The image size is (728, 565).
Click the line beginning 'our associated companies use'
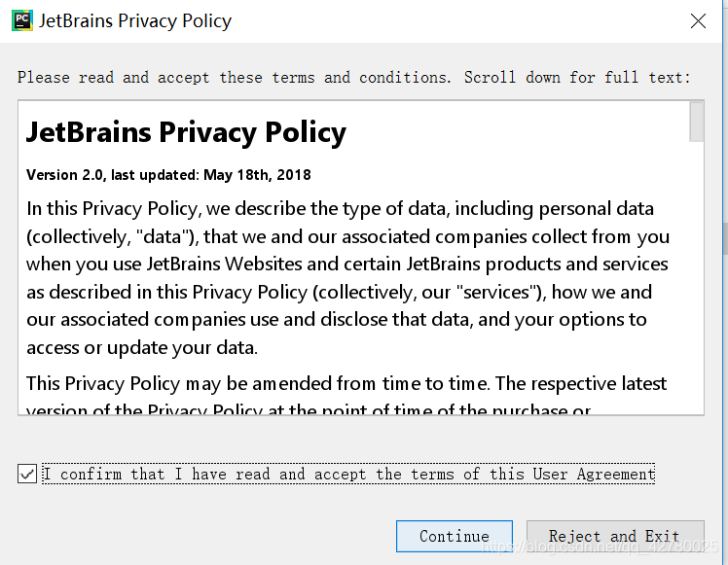(x=336, y=320)
